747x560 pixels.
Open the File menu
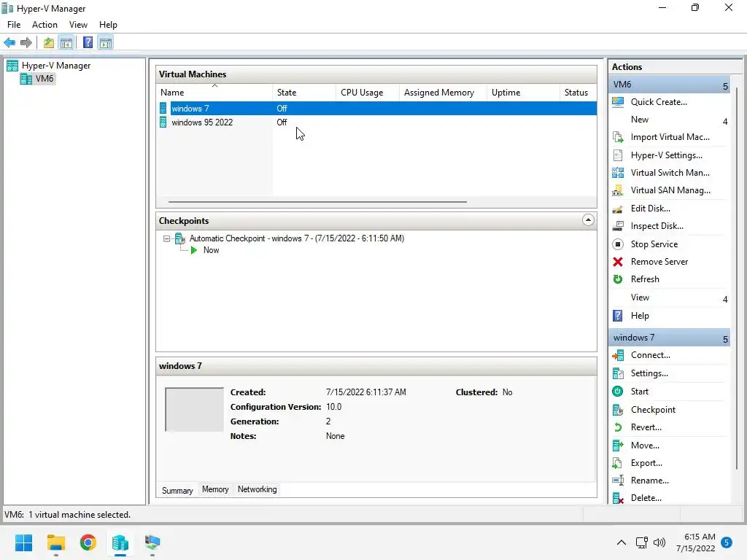click(x=14, y=25)
